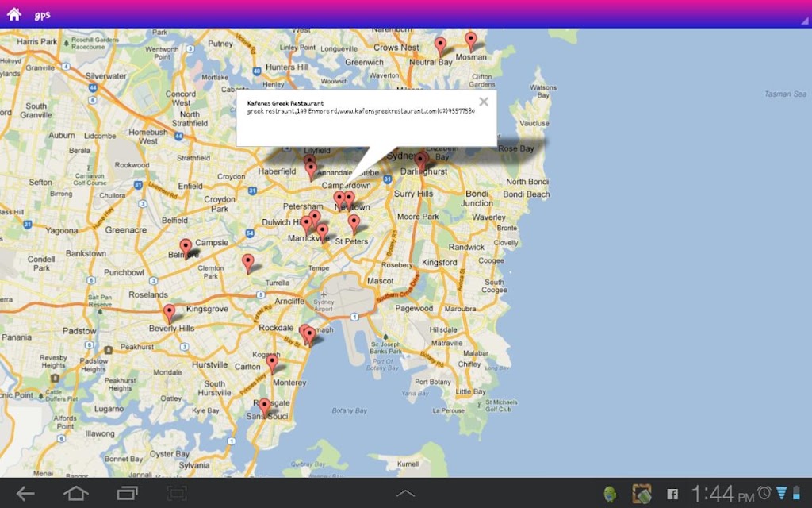This screenshot has height=508, width=812.
Task: Open the screenshot-saved notification icon
Action: (642, 494)
